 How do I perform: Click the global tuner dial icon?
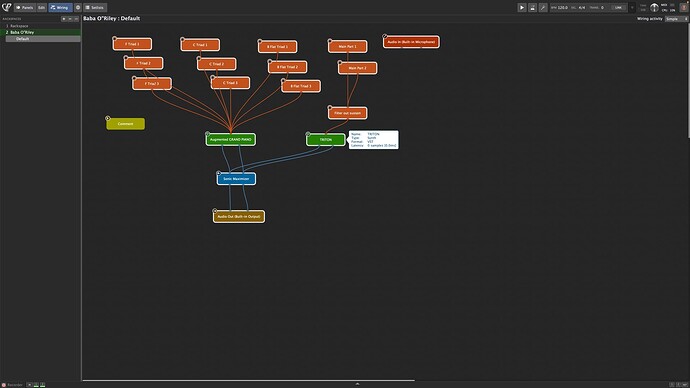click(x=654, y=7)
